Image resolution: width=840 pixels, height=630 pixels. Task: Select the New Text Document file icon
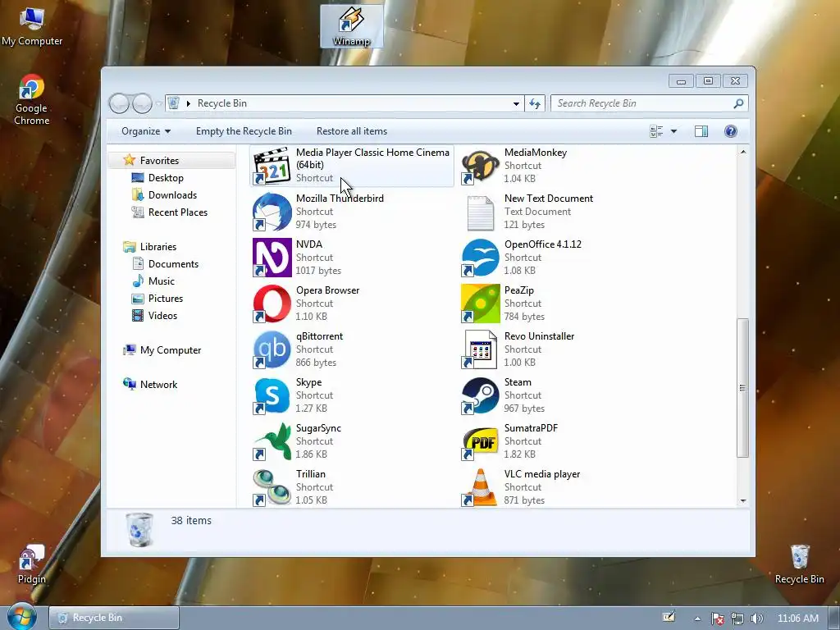pos(480,212)
